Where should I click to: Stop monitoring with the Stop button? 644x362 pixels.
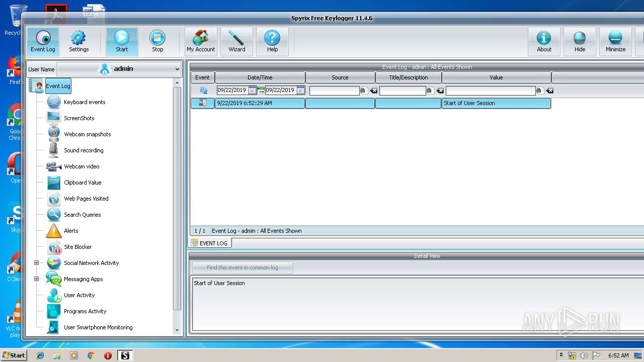pos(157,41)
